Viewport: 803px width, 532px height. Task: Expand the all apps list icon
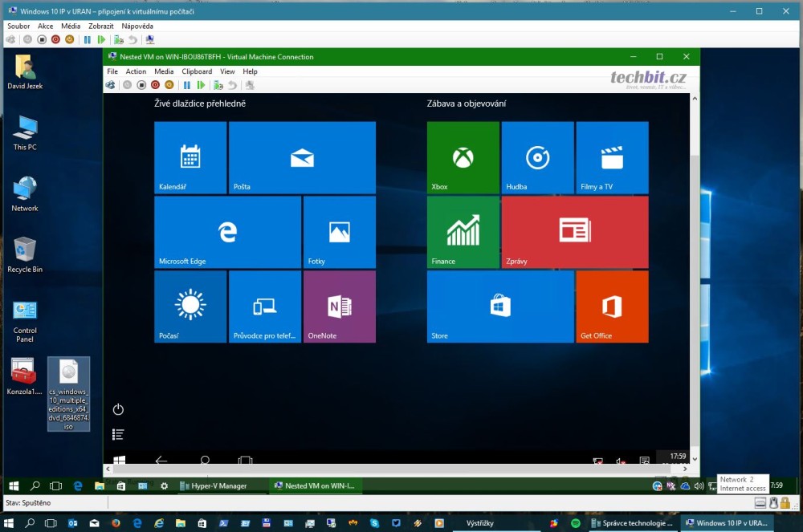(x=118, y=434)
